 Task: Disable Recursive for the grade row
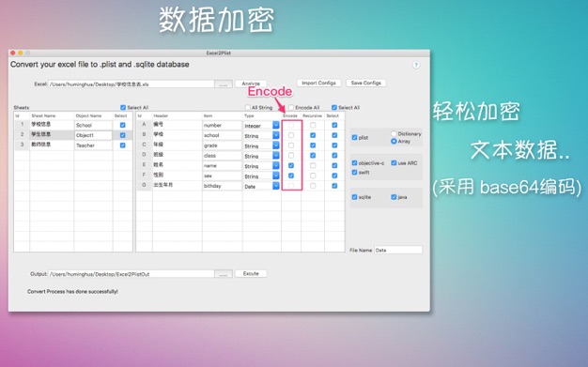coord(313,145)
